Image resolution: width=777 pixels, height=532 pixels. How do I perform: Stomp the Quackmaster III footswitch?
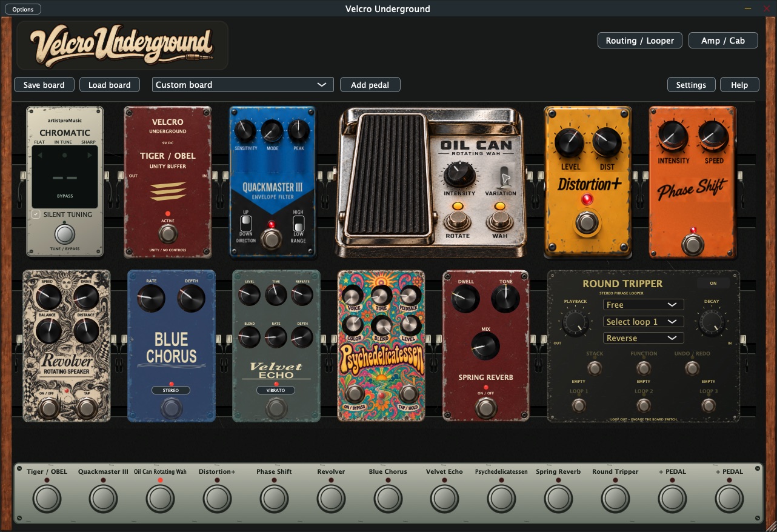pos(272,239)
